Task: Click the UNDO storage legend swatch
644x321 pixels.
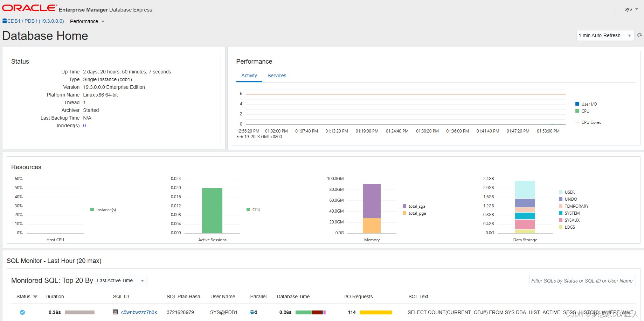Action: pos(561,199)
